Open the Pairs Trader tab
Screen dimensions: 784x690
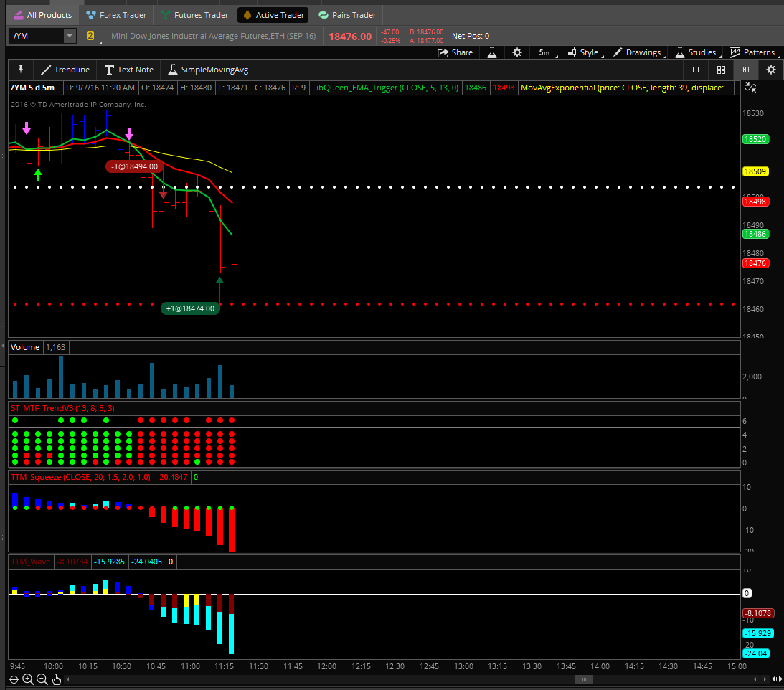347,15
